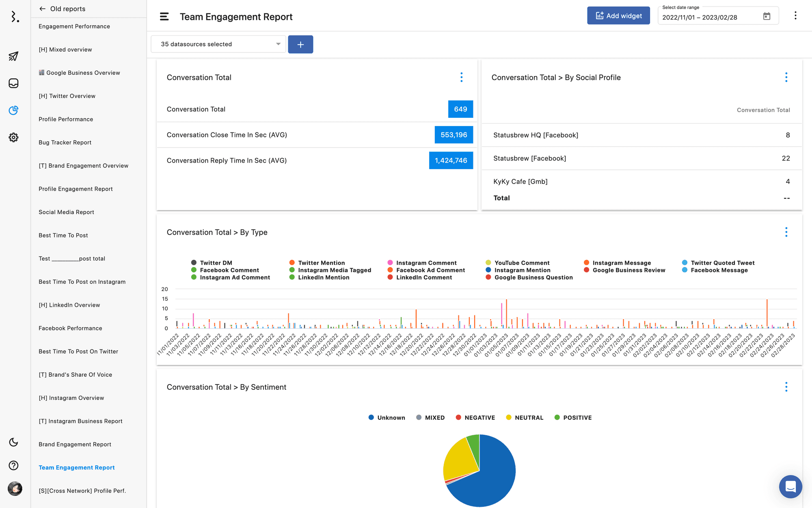Open the Publish paper-plane icon
Viewport: 812px width, 508px height.
pos(13,56)
